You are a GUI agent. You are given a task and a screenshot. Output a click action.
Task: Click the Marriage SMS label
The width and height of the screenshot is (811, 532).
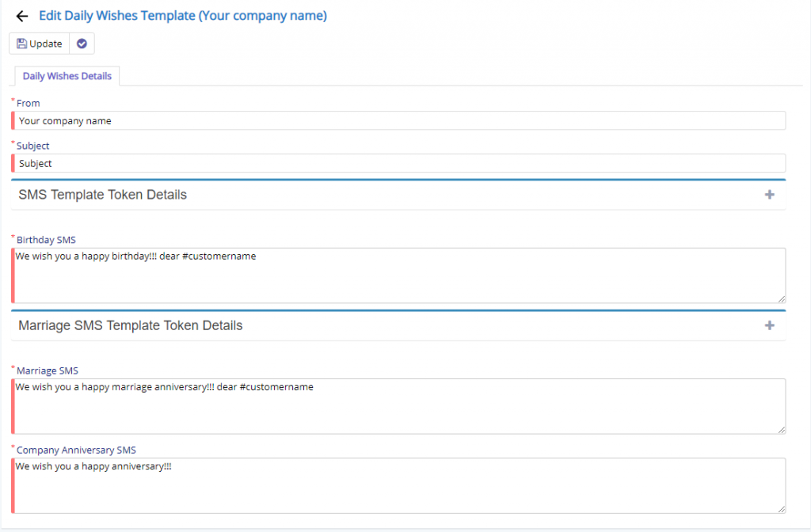pos(47,370)
